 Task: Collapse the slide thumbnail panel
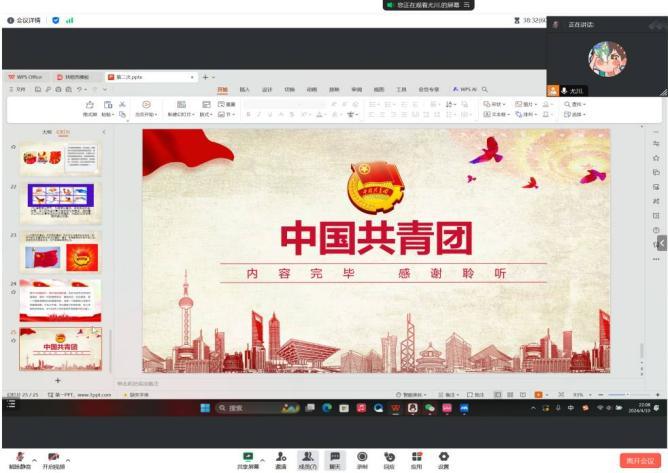tap(104, 132)
